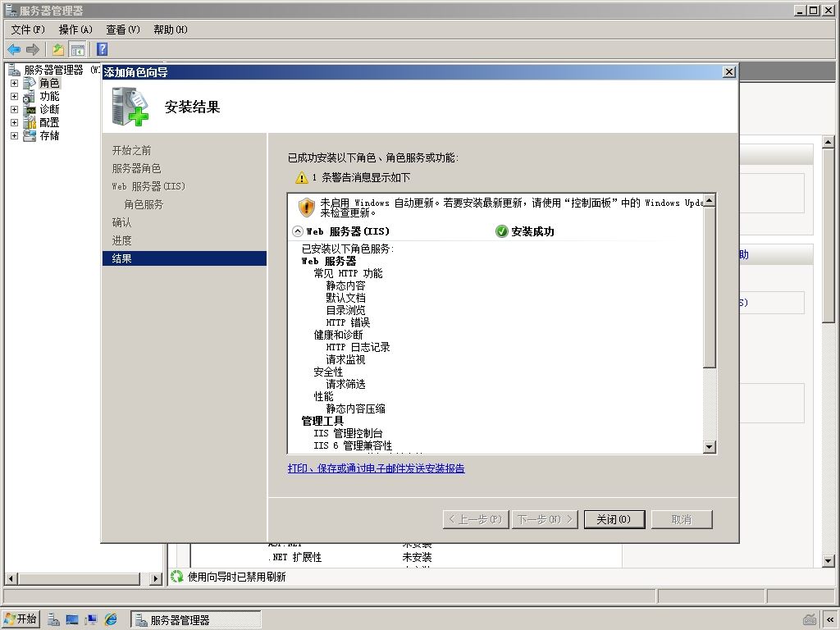Click the main window scroll-down arrow
Image resolution: width=840 pixels, height=630 pixels.
click(829, 561)
